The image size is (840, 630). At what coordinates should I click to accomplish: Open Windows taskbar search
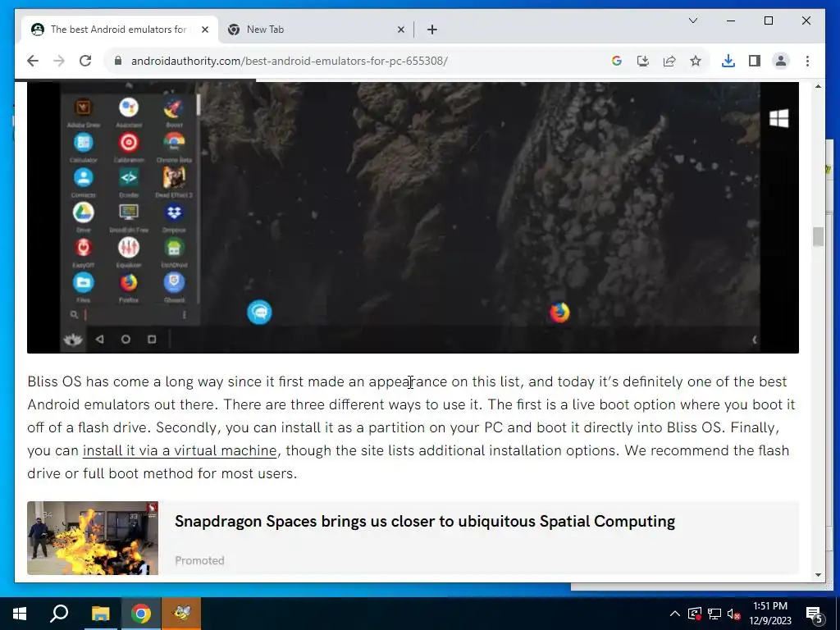click(59, 614)
